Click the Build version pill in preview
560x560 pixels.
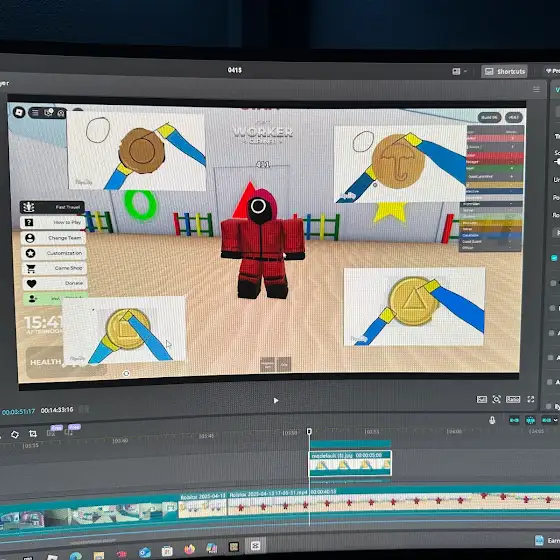pyautogui.click(x=489, y=117)
